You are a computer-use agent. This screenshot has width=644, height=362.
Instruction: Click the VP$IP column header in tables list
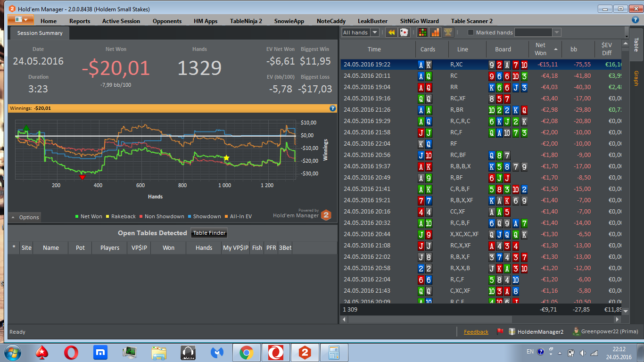(x=139, y=247)
